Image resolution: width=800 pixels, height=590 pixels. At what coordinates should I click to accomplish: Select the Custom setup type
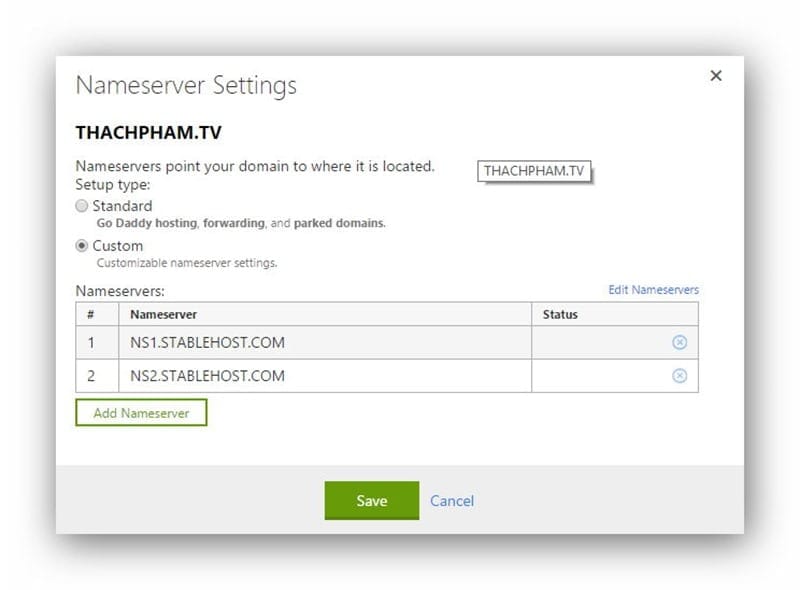tap(82, 245)
